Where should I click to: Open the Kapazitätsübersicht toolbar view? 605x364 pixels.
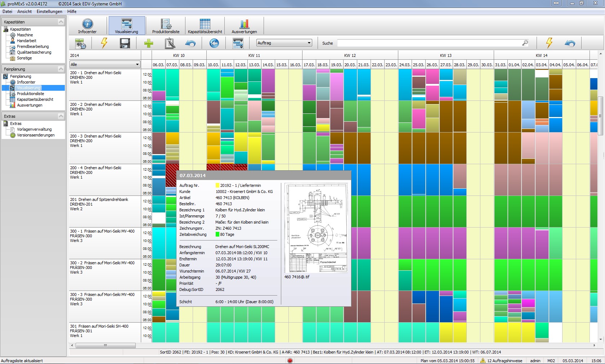[x=205, y=26]
